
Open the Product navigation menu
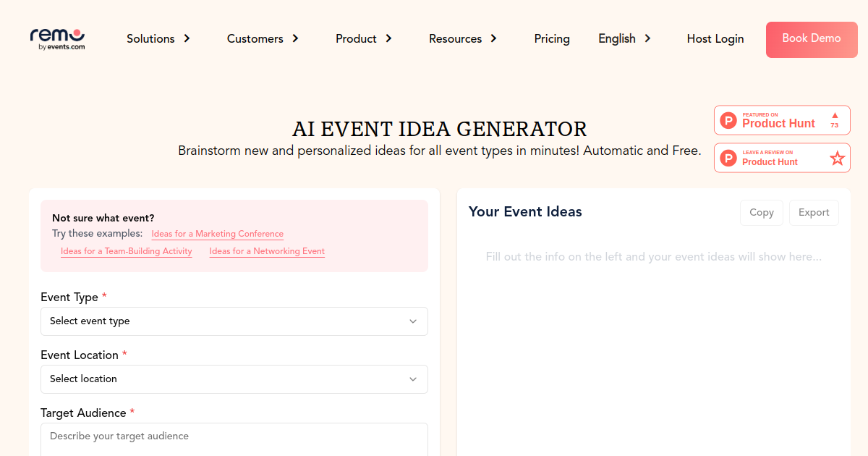pyautogui.click(x=364, y=38)
